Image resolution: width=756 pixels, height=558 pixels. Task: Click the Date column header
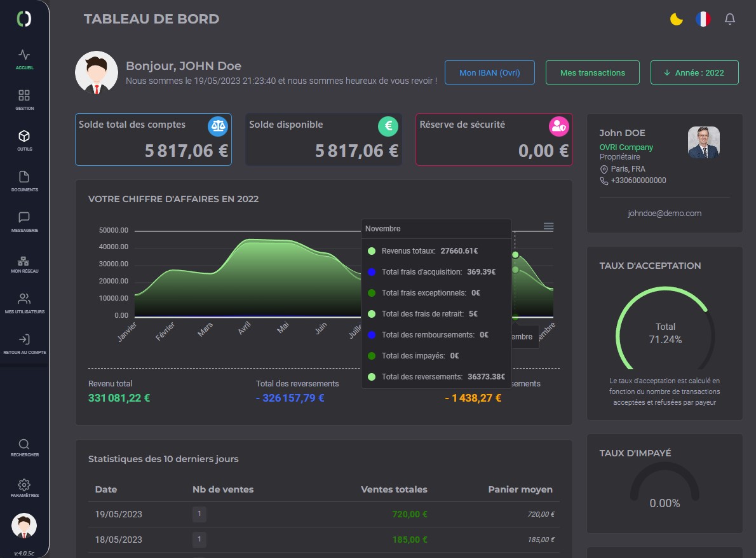tap(106, 489)
